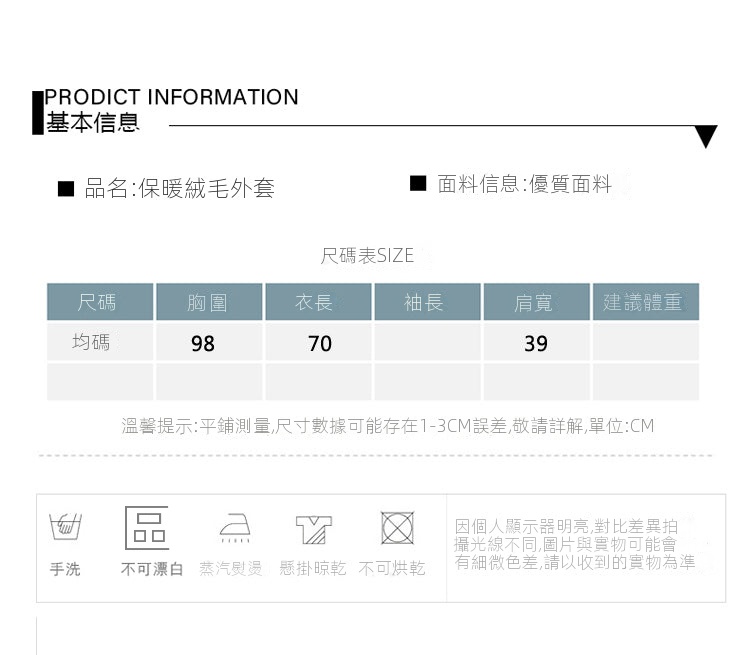Select the 品名:保暖絨毛外套 text
750x655 pixels.
(179, 189)
